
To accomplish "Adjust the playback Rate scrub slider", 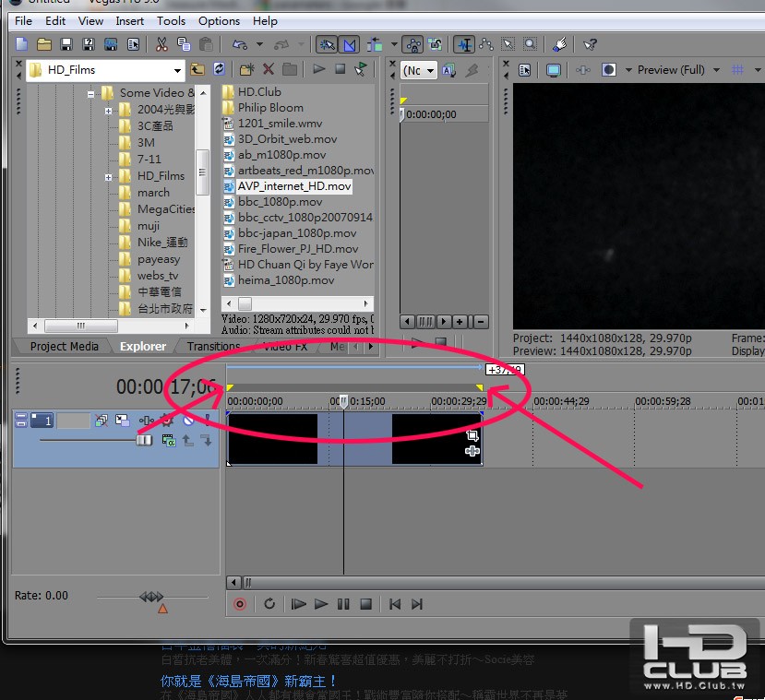I will point(151,597).
